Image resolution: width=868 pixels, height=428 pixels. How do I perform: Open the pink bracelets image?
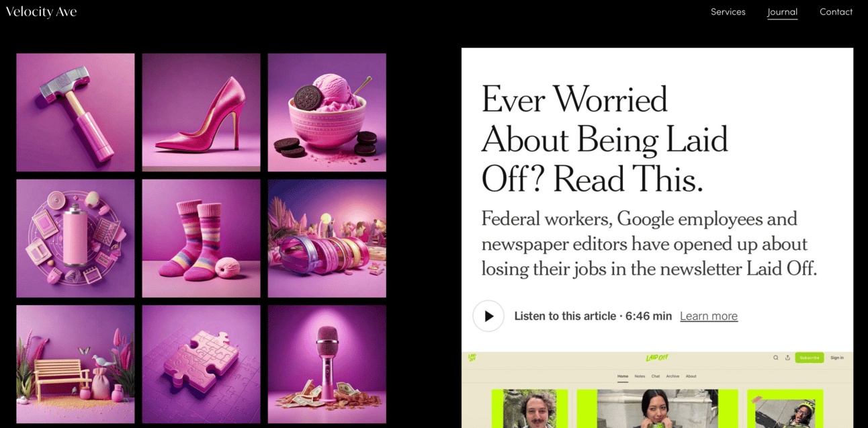[x=327, y=238]
